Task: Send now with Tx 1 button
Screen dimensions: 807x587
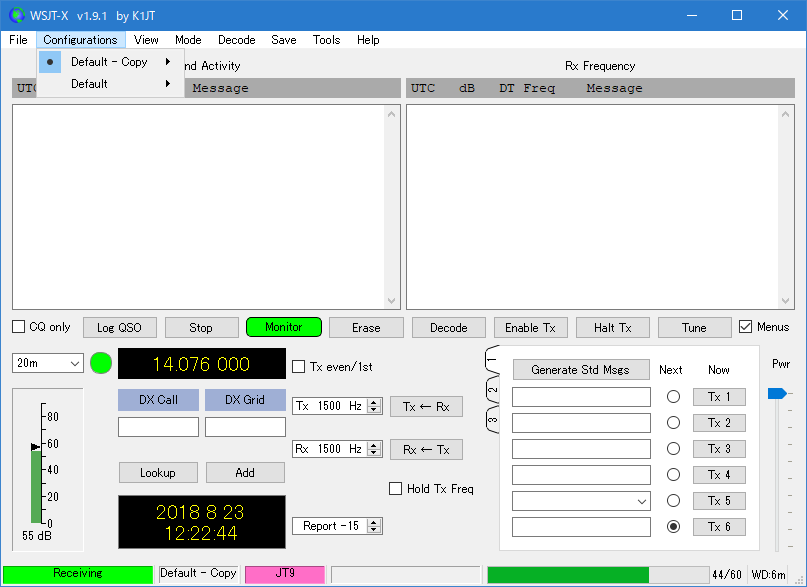Action: point(719,397)
